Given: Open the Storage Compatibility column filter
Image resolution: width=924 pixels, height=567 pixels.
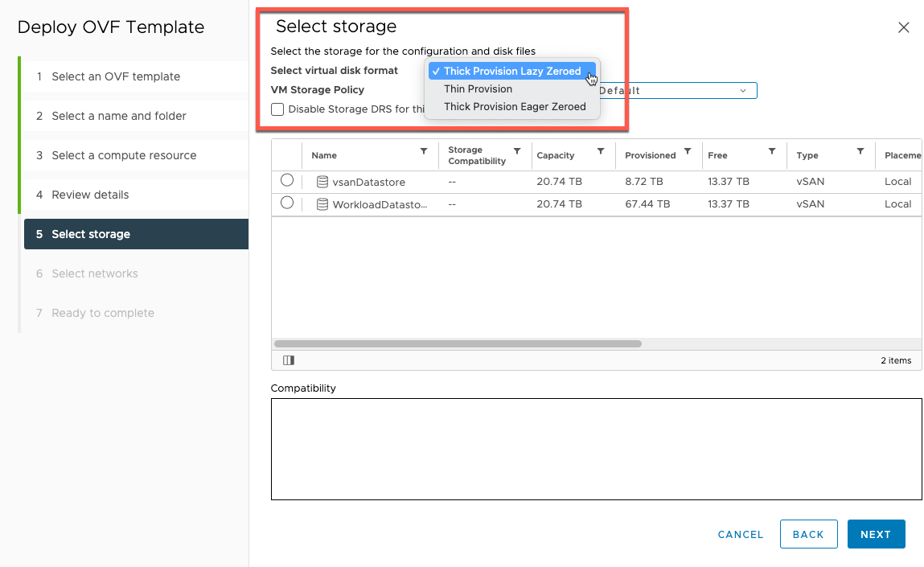Looking at the screenshot, I should click(518, 150).
